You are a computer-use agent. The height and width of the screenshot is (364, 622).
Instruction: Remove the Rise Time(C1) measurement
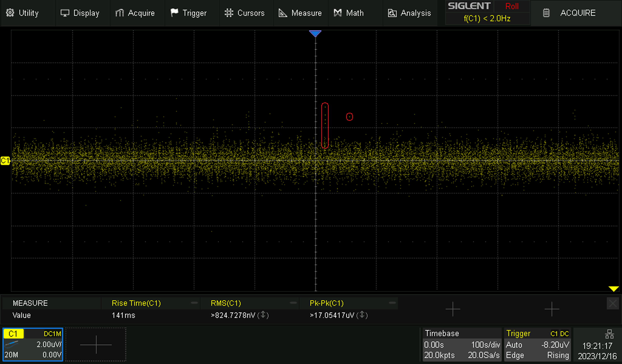[194, 303]
